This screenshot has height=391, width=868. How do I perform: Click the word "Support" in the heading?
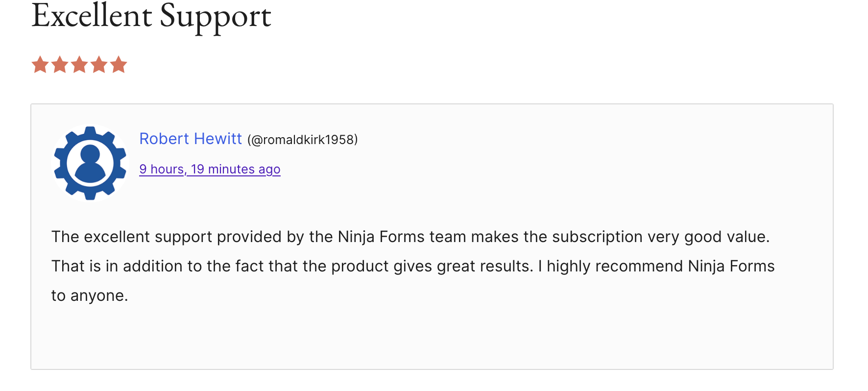216,16
